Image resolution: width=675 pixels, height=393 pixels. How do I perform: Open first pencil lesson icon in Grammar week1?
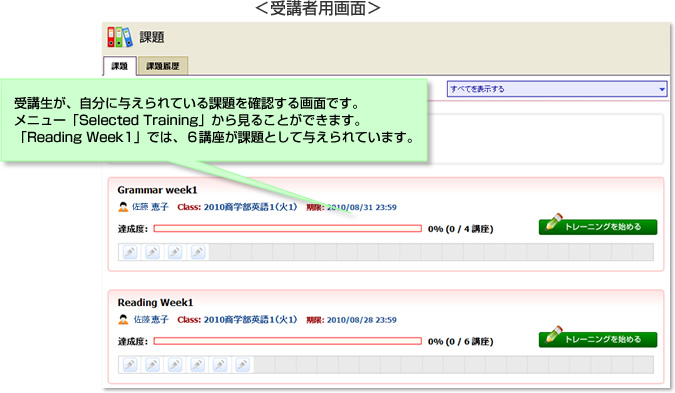click(x=130, y=252)
